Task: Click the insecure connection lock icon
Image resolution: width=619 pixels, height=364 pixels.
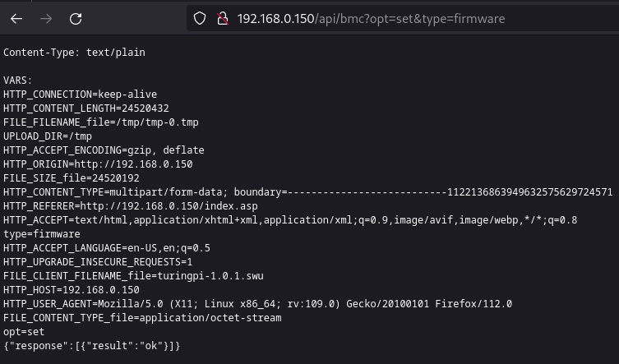Action: click(x=220, y=18)
